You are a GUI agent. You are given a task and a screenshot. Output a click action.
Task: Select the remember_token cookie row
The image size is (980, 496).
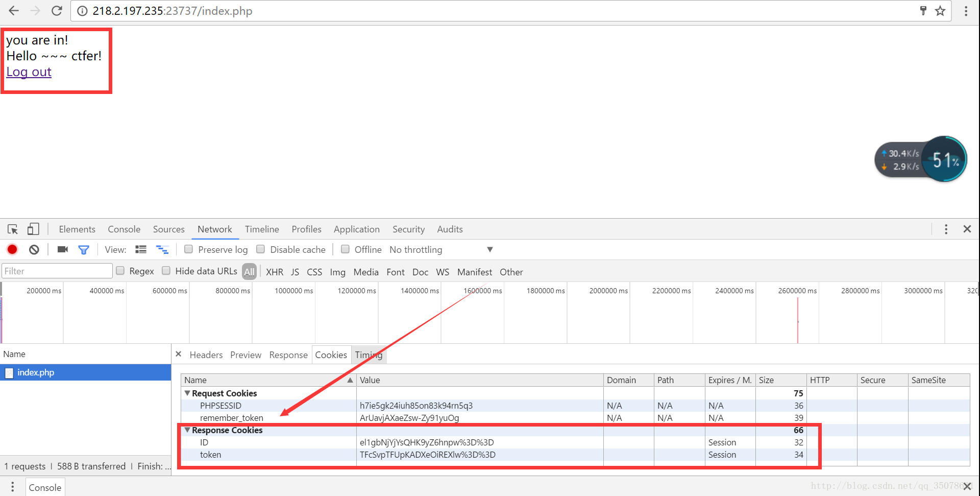[x=575, y=418]
